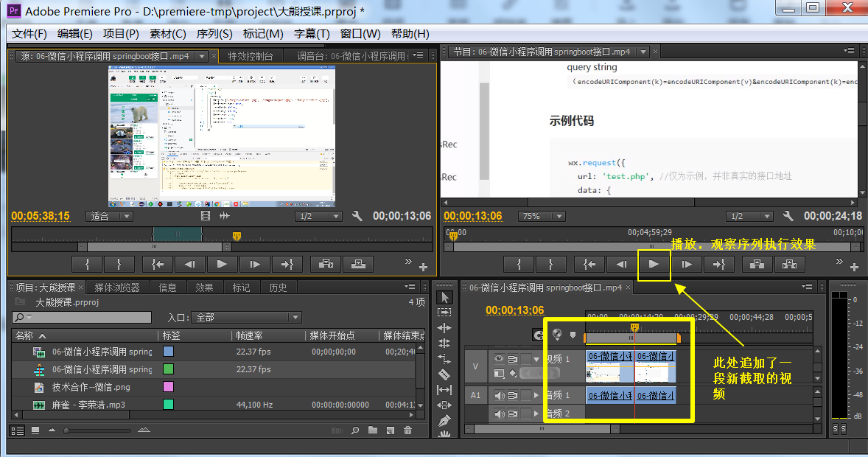Open the 文件(F) menu
The height and width of the screenshot is (457, 868).
click(29, 34)
